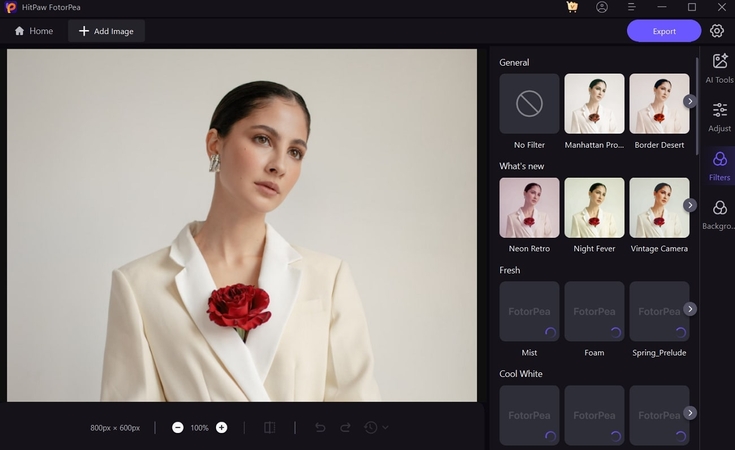
Task: Click the shopping cart icon
Action: (572, 7)
